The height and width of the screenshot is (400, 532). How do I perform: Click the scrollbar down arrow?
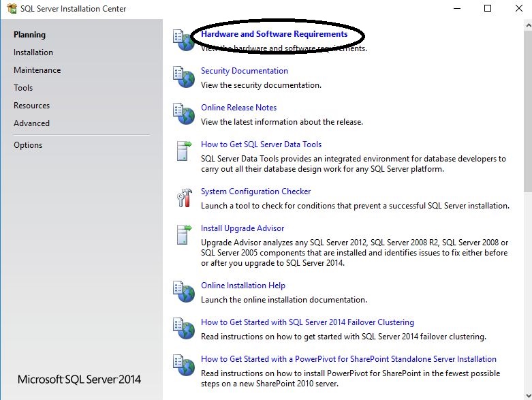click(x=528, y=395)
